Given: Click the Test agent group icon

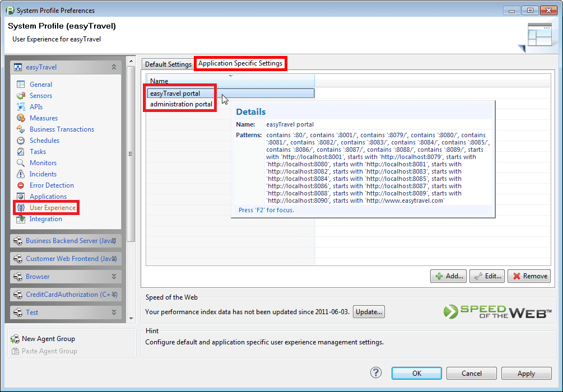Looking at the screenshot, I should (17, 312).
